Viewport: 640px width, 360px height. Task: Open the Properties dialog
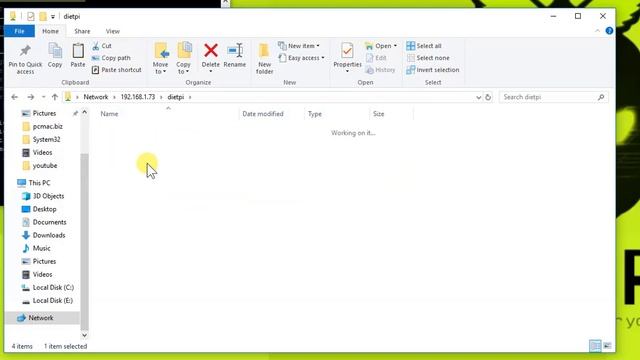coord(347,58)
